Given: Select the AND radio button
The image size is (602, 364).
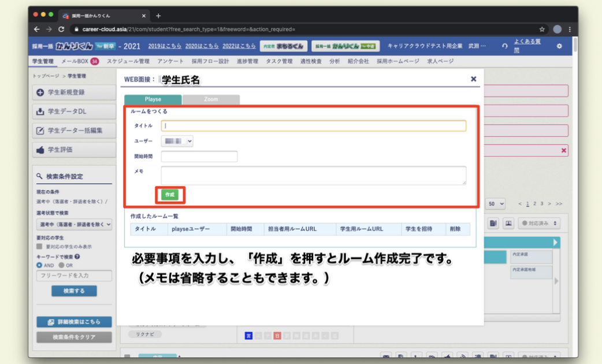Looking at the screenshot, I should pos(39,265).
